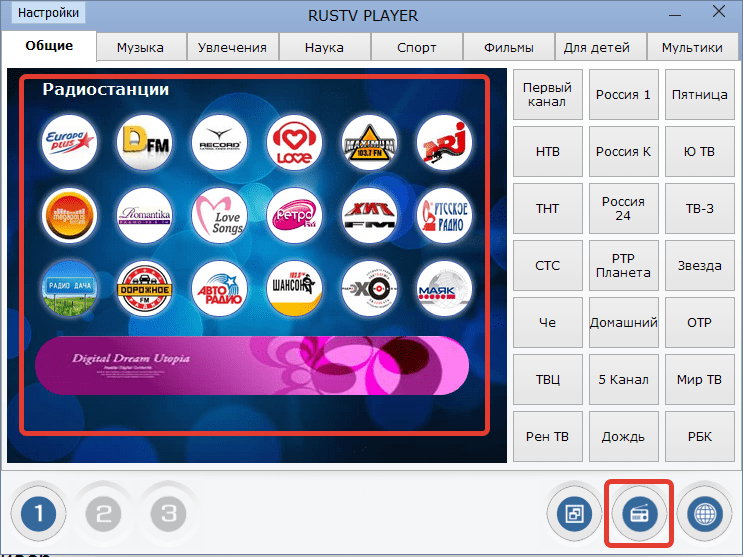Click the Рен ТВ button
The image size is (743, 557).
coord(547,436)
